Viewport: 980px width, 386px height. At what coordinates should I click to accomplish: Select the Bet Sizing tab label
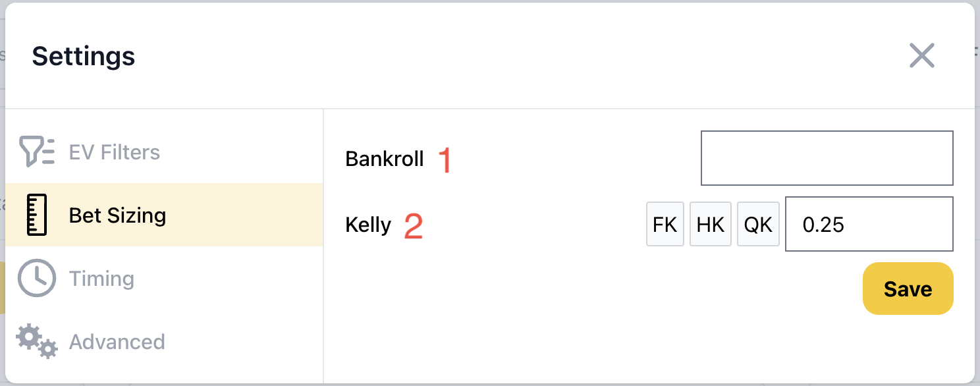pos(117,215)
